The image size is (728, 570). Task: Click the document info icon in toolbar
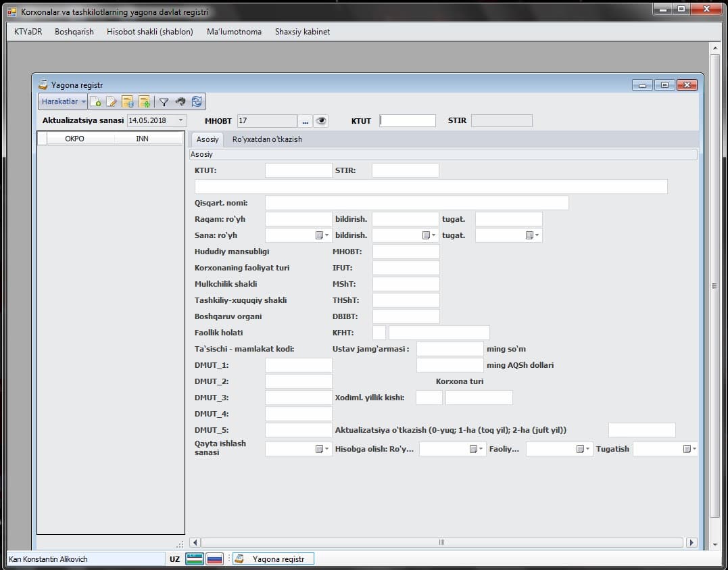click(x=128, y=102)
